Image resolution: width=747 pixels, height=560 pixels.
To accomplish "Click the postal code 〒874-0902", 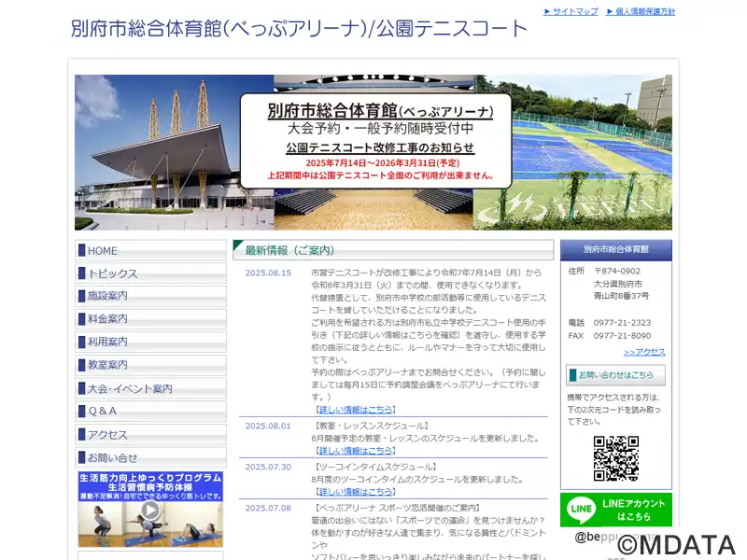I will (617, 271).
